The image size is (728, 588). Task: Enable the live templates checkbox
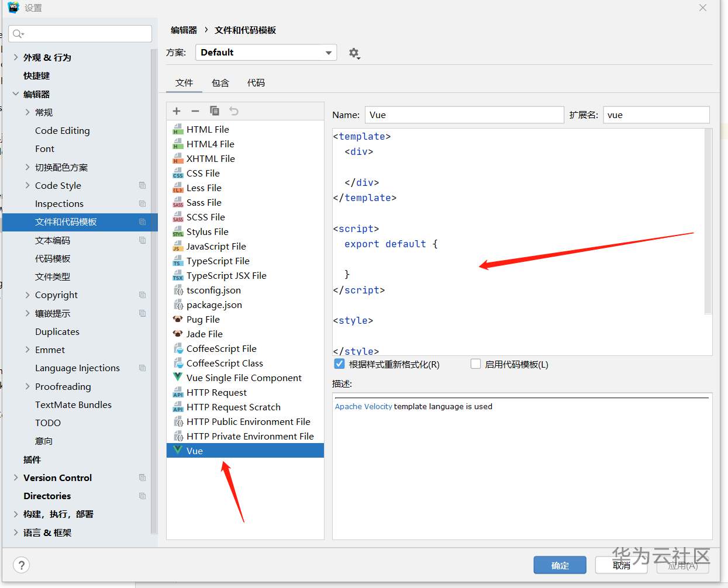[x=476, y=364]
